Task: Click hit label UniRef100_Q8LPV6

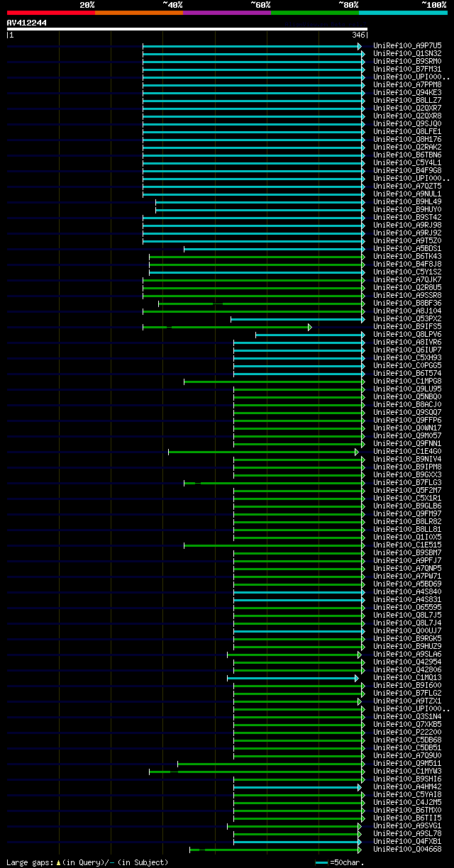Action: click(407, 334)
